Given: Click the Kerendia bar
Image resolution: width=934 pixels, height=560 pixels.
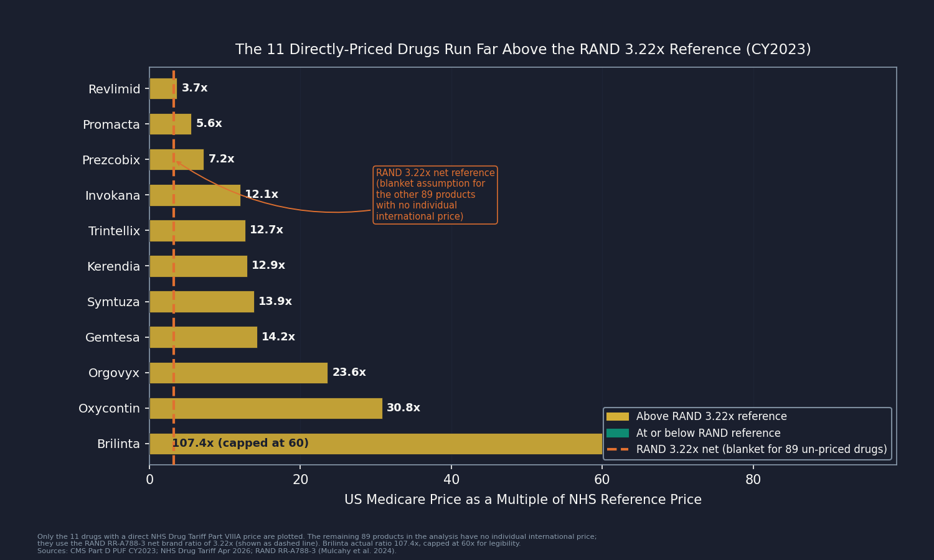Looking at the screenshot, I should tap(198, 266).
